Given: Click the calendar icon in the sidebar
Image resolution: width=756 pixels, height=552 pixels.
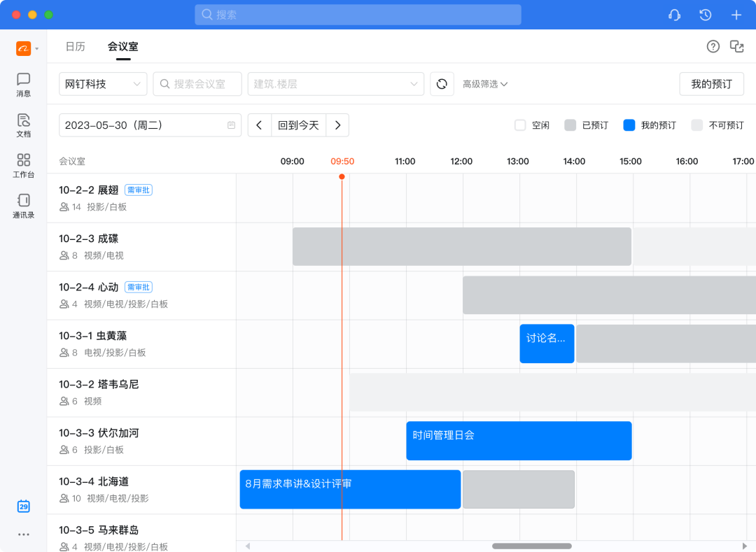Looking at the screenshot, I should [x=23, y=507].
